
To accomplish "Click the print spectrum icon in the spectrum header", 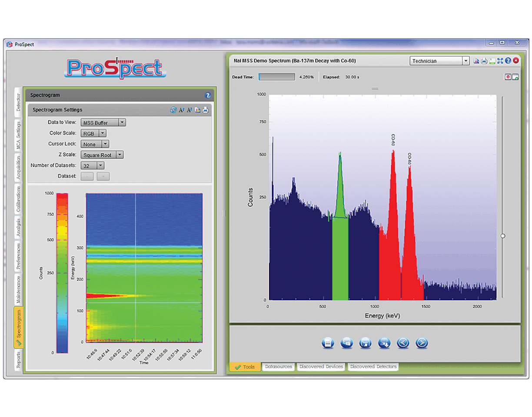I will pyautogui.click(x=484, y=61).
